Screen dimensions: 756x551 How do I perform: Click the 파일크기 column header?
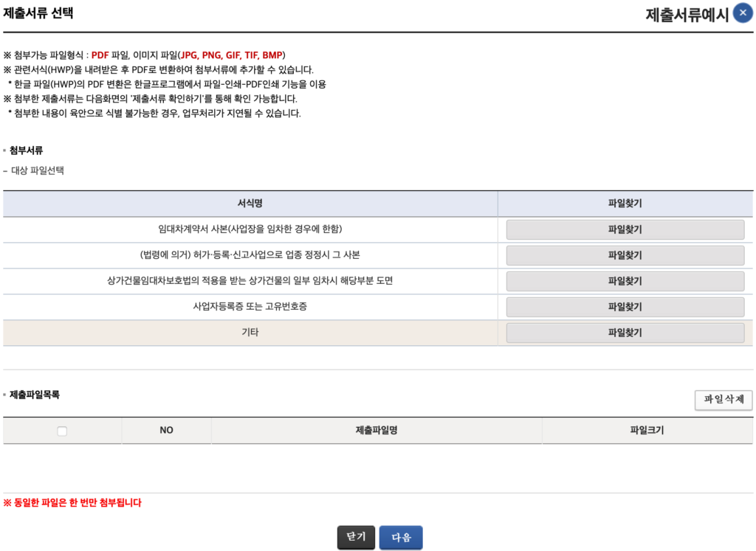coord(647,431)
